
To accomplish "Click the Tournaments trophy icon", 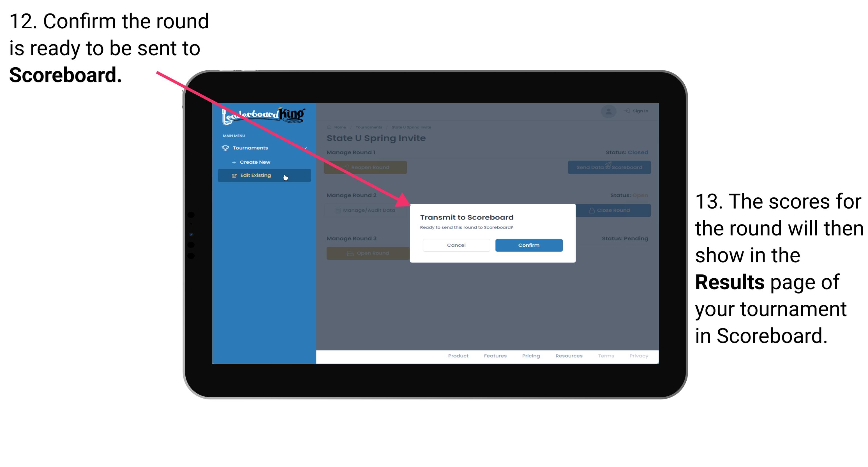I will coord(226,148).
